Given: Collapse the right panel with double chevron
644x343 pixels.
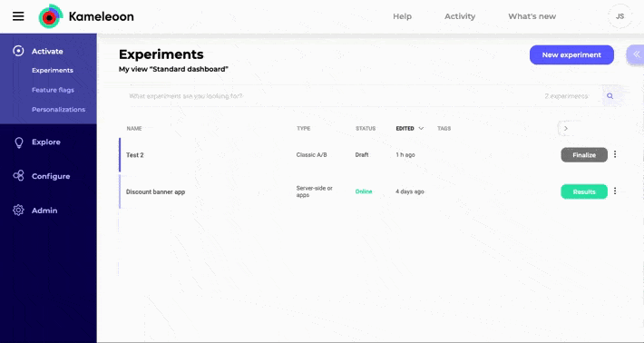Looking at the screenshot, I should [x=636, y=54].
